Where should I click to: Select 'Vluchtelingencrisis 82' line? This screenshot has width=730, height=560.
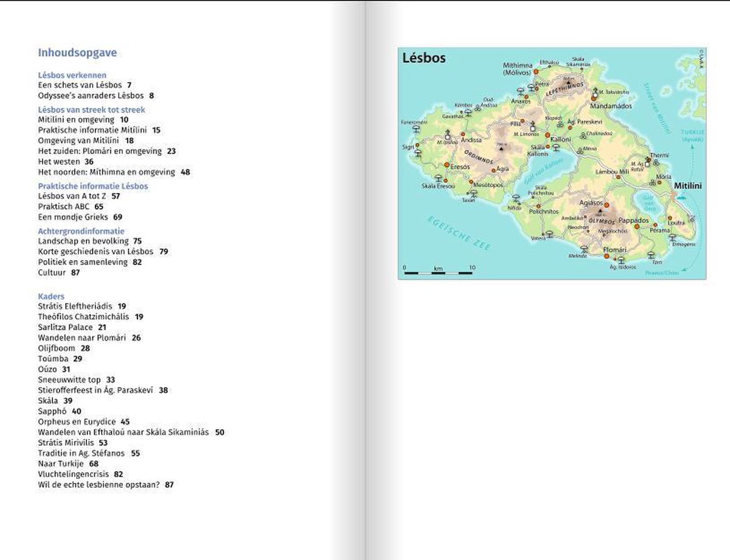pyautogui.click(x=81, y=474)
